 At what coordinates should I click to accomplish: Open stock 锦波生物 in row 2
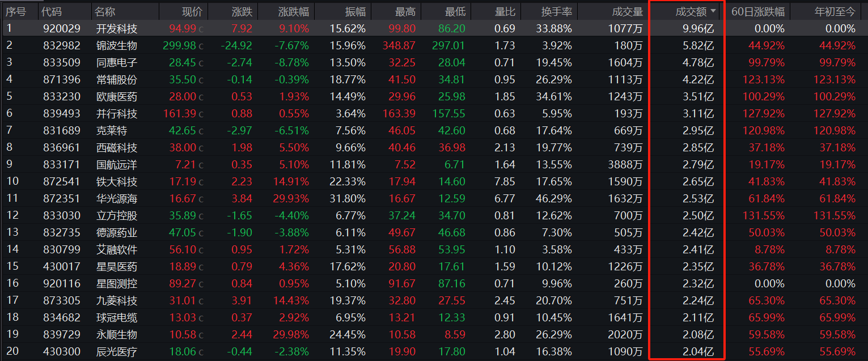[116, 45]
